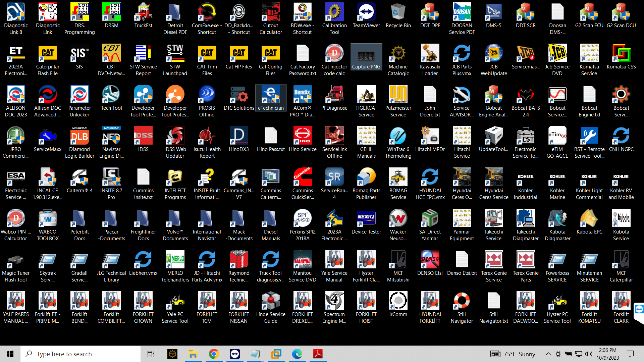Launch the Cutout Calculator
Viewport: 644px width, 362px height.
point(270,15)
